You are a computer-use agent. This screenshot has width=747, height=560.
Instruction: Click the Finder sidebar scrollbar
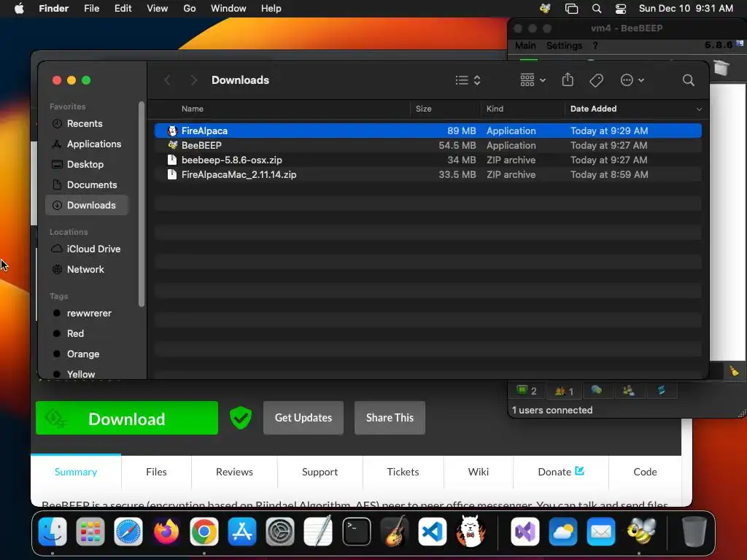click(x=141, y=204)
